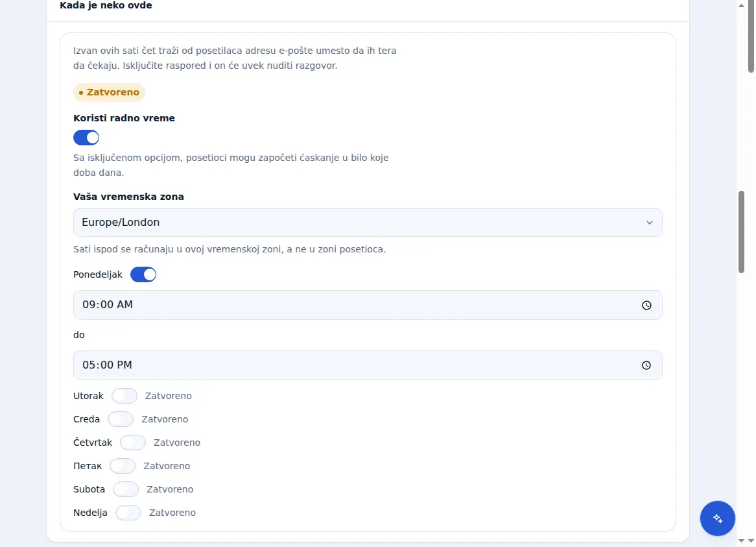
Task: Enable the Subota toggle
Action: pyautogui.click(x=126, y=489)
